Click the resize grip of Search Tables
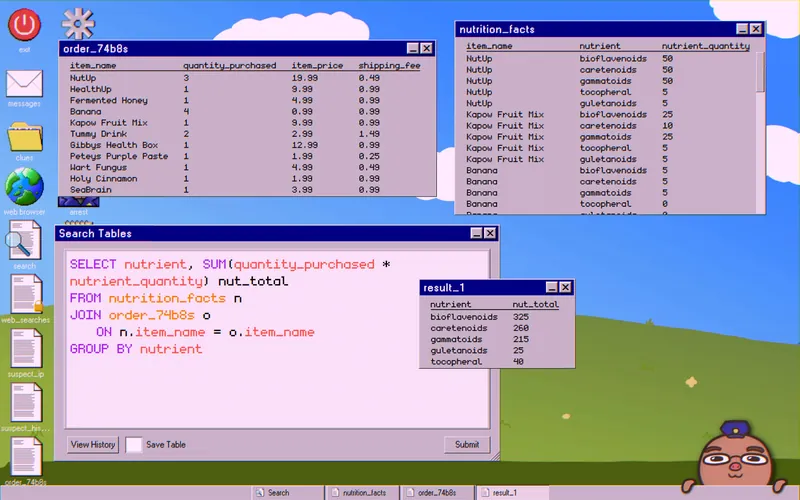The height and width of the screenshot is (500, 800). [x=494, y=457]
